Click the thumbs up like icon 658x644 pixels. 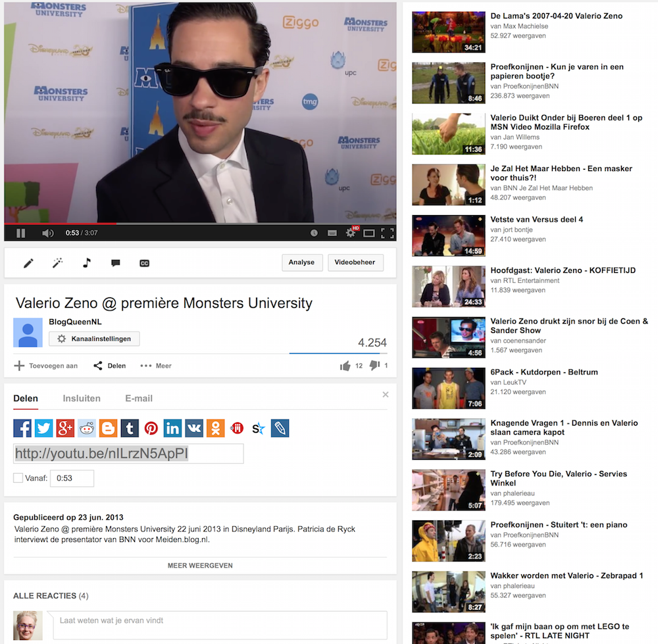pos(345,366)
